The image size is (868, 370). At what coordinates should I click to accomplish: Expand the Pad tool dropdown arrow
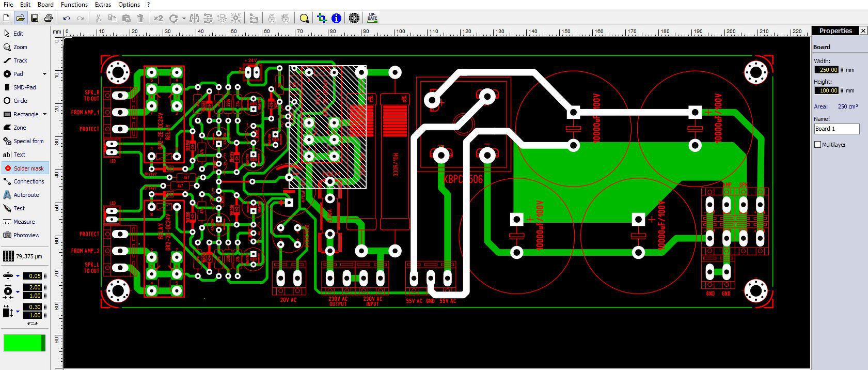click(44, 74)
